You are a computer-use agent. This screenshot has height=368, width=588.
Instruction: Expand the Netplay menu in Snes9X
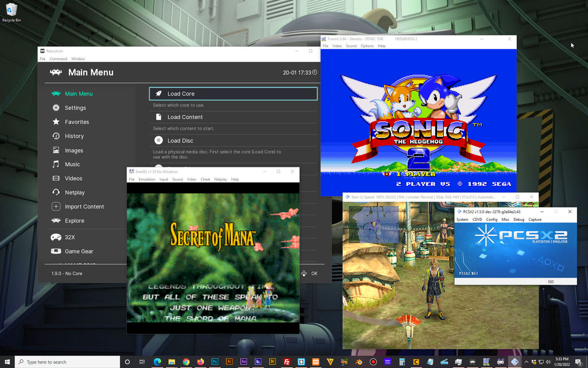point(220,179)
